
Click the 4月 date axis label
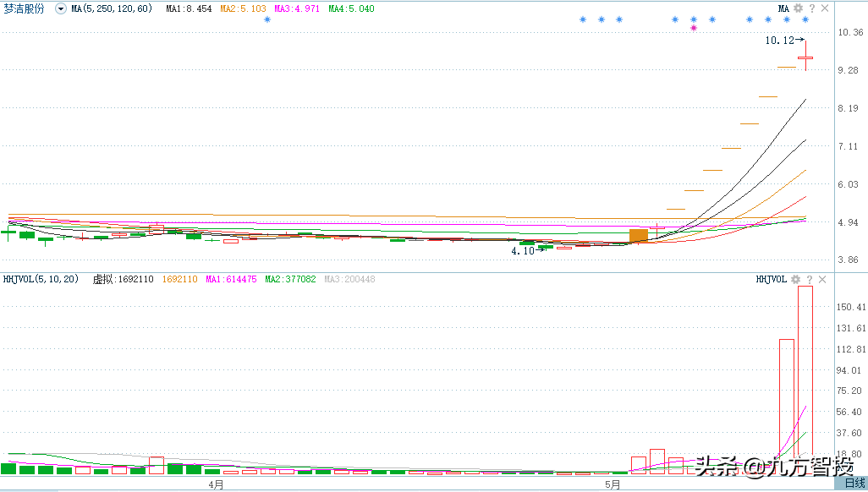click(216, 484)
